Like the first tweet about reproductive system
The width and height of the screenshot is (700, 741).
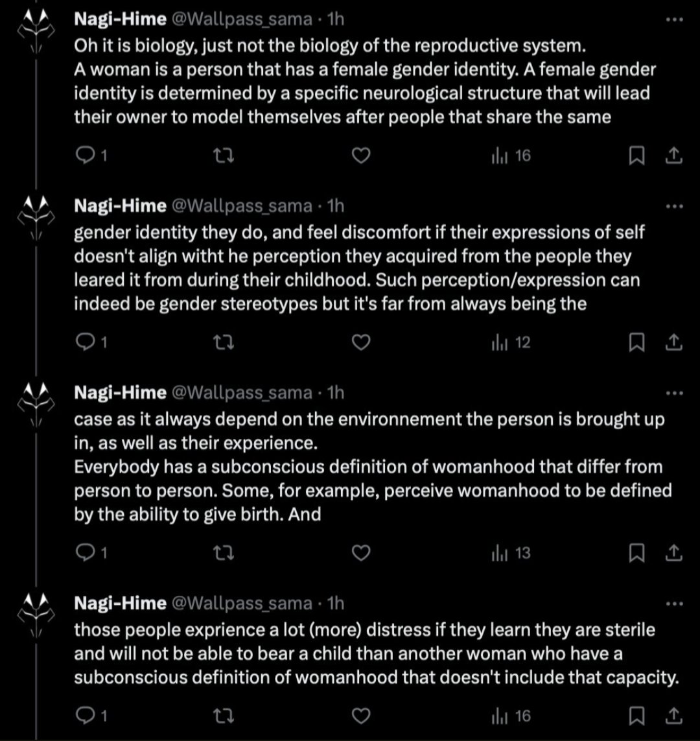point(361,155)
